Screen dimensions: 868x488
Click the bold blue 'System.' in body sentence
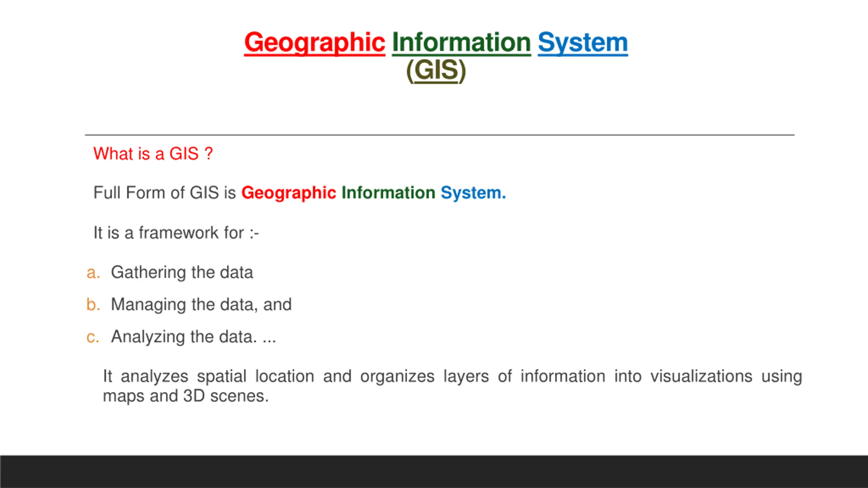click(473, 193)
